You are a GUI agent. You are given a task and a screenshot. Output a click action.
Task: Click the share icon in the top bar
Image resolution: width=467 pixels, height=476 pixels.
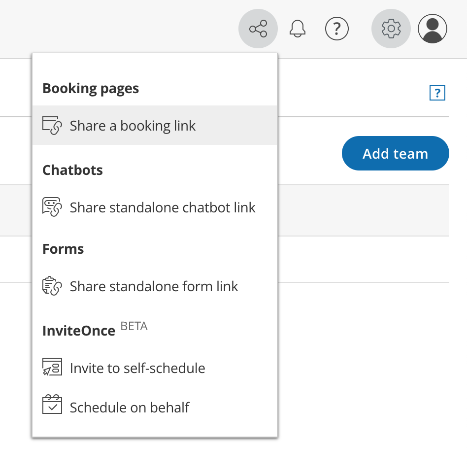pyautogui.click(x=258, y=29)
